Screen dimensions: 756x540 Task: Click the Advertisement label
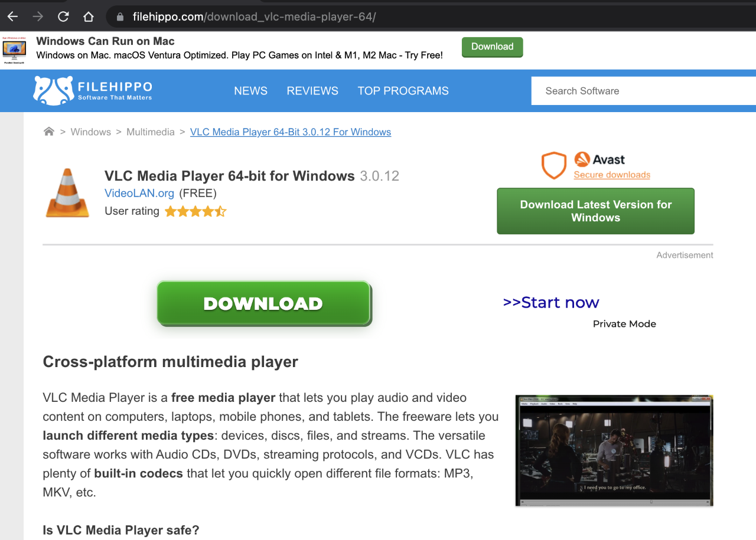tap(685, 256)
